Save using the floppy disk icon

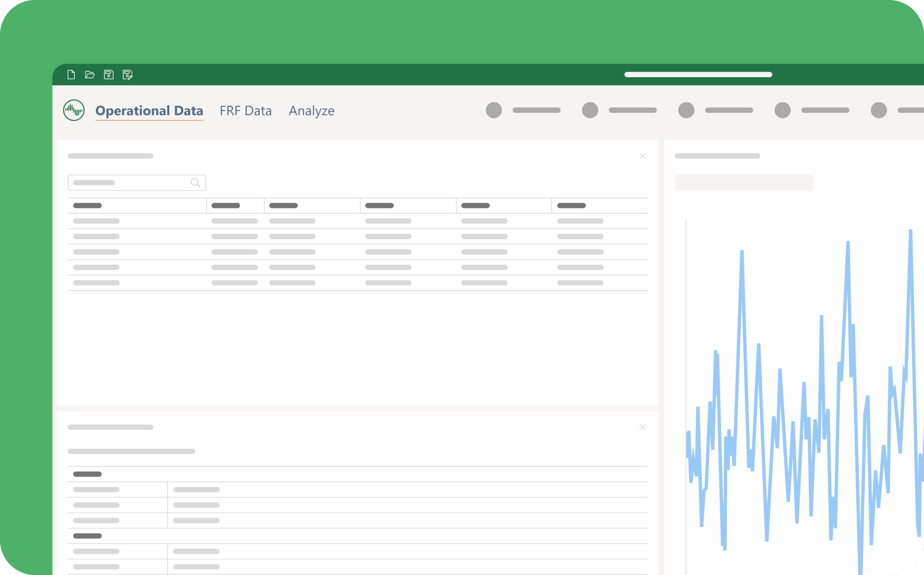coord(109,74)
